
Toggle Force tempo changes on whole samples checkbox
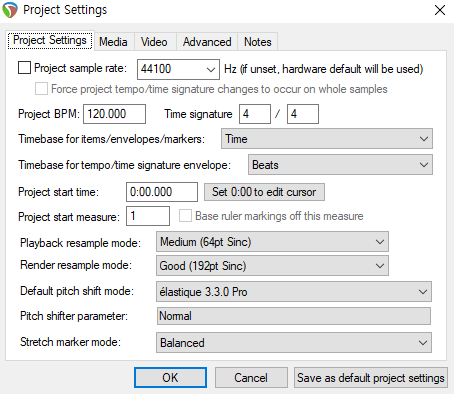(x=41, y=89)
